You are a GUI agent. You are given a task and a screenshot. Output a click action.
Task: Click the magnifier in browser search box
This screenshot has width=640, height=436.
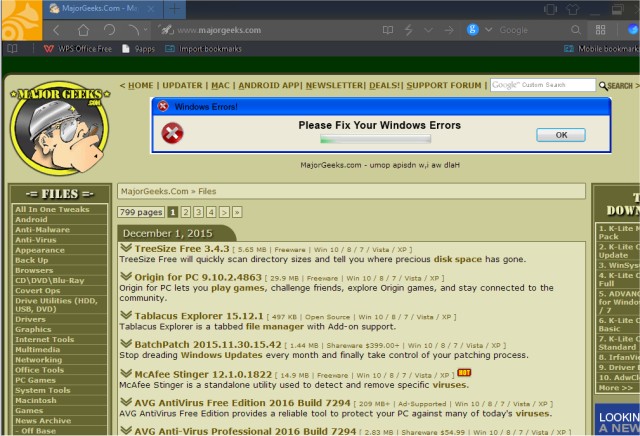576,30
